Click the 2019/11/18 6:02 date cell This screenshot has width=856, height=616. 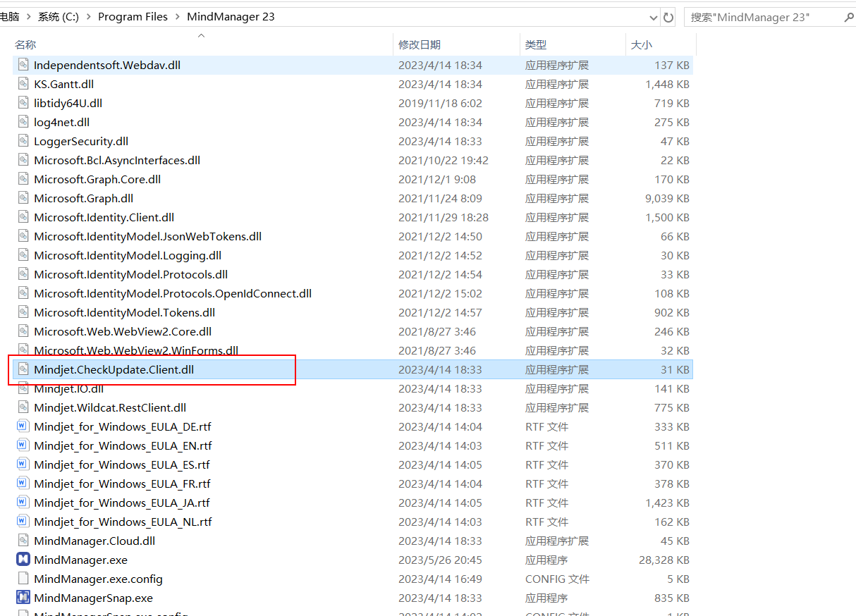[440, 103]
